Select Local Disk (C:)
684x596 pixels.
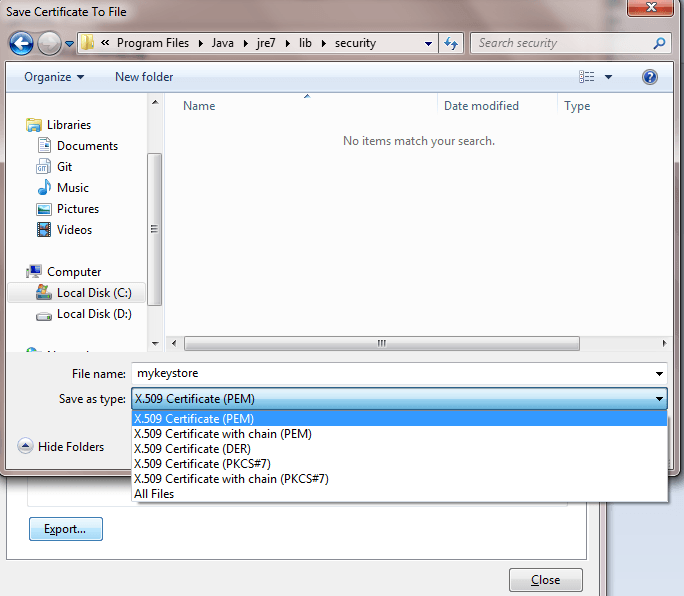pyautogui.click(x=94, y=293)
